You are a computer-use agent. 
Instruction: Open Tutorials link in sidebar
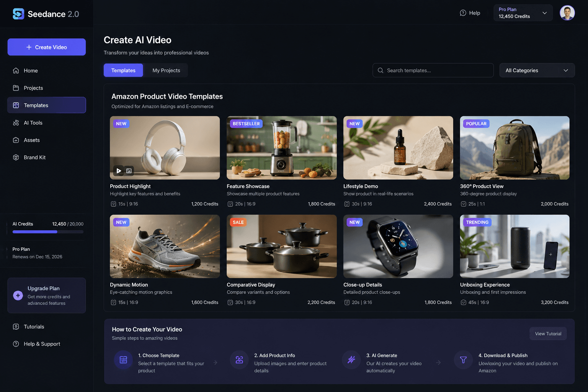(47, 327)
